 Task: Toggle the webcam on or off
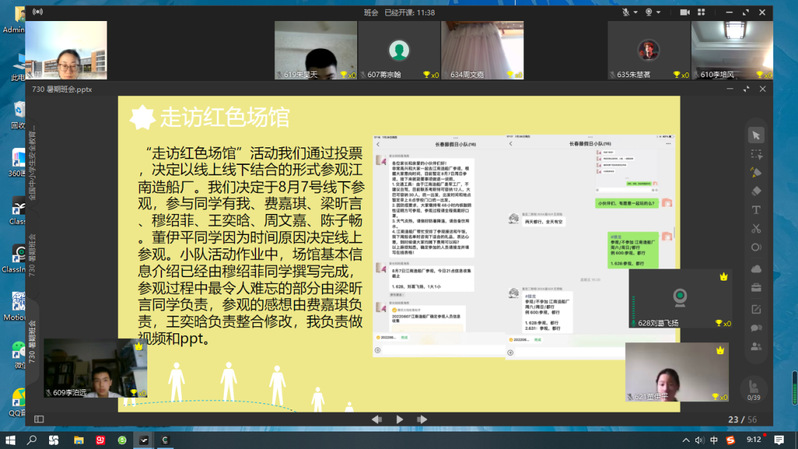click(x=649, y=13)
